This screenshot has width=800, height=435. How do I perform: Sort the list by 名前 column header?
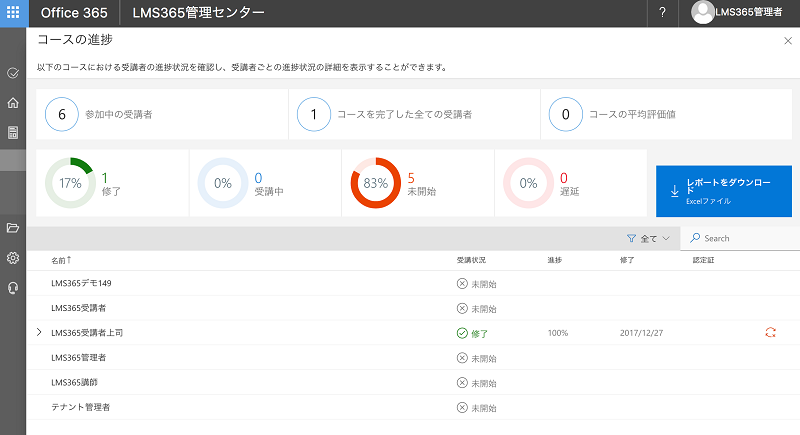pos(61,260)
